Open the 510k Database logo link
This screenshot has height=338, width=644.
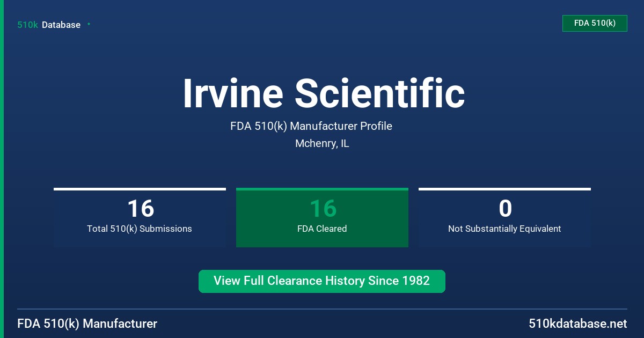49,25
